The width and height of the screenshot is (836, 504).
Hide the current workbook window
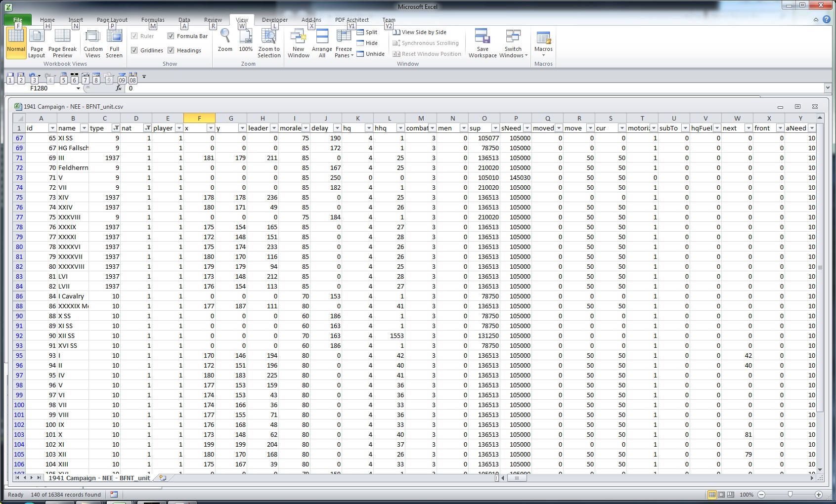tap(367, 43)
